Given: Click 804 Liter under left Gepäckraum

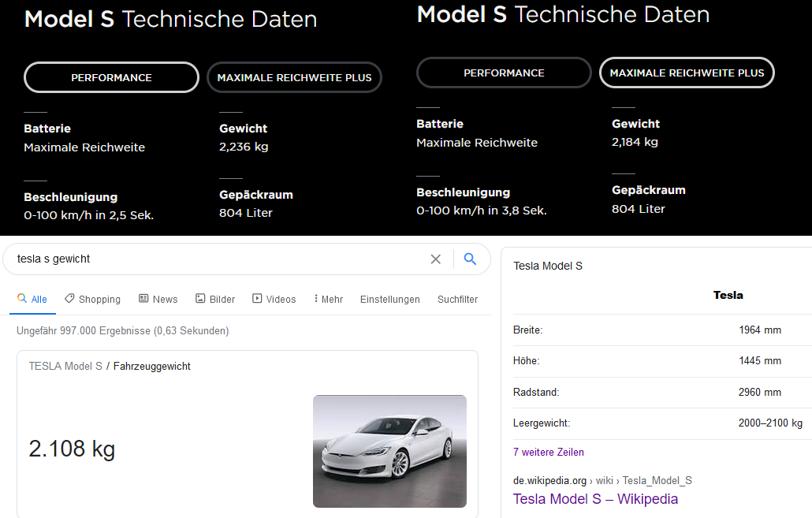Looking at the screenshot, I should coord(245,213).
